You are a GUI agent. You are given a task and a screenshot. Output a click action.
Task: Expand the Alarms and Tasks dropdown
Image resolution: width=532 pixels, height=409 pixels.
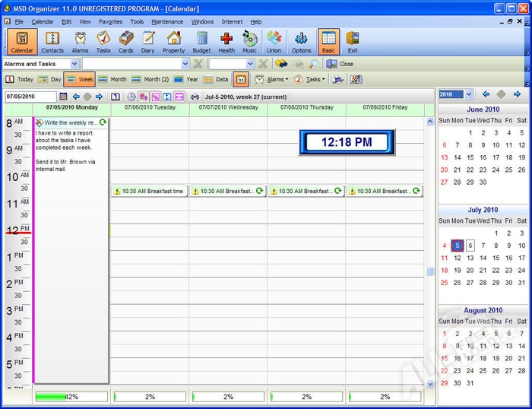74,65
